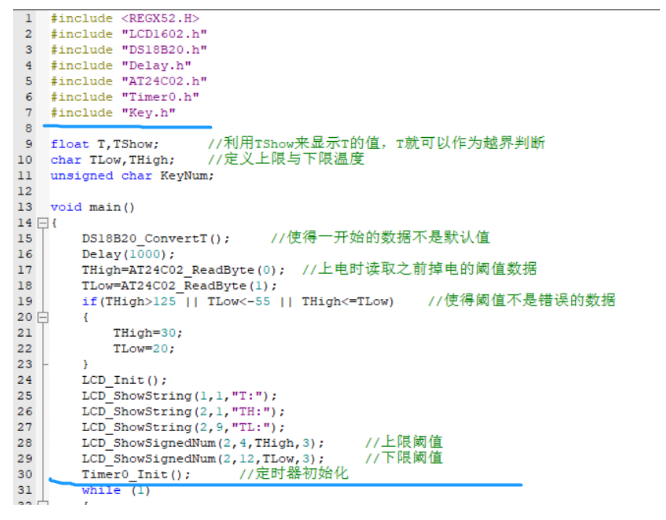Viewport: 666px width, 520px height.
Task: Click TLow=AT24C02_ReadByte(1); statement
Action: (179, 285)
